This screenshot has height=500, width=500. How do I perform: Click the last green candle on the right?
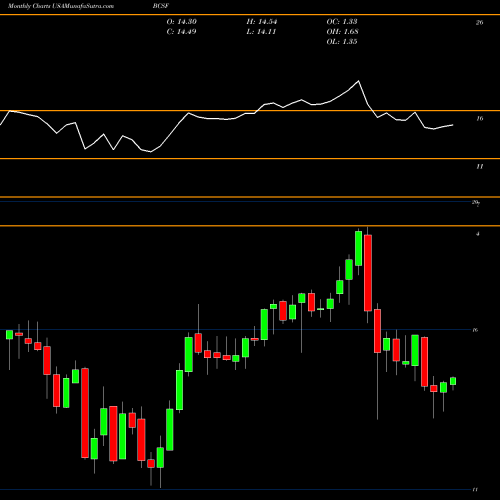pyautogui.click(x=453, y=381)
